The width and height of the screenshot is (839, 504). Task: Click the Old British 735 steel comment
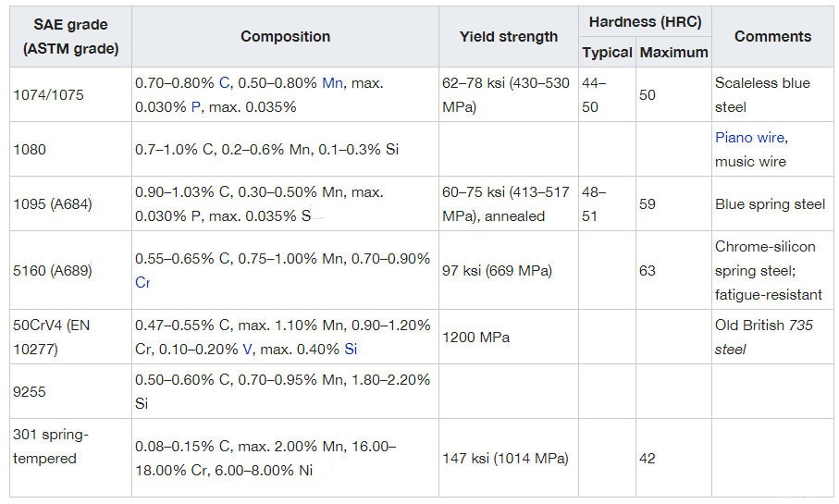point(763,338)
